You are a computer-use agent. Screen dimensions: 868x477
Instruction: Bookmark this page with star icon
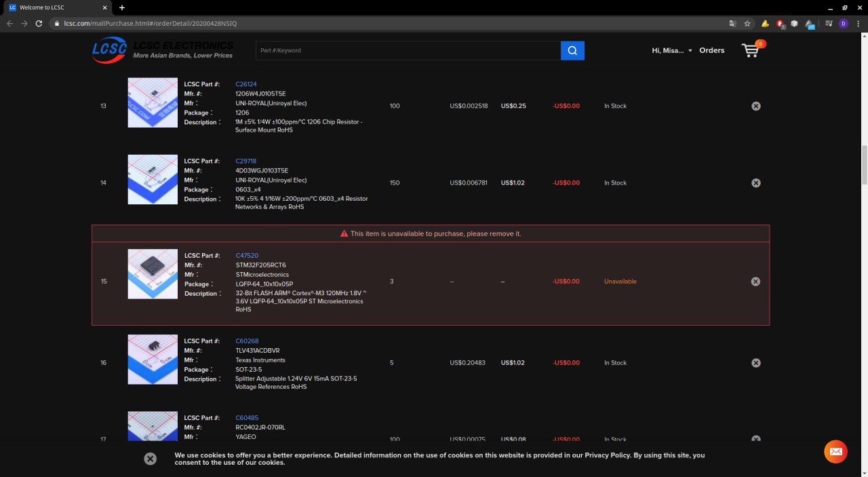747,23
